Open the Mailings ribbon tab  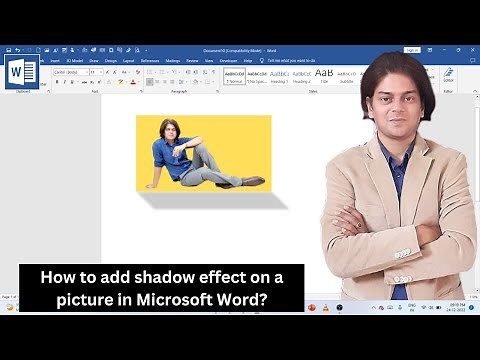173,61
